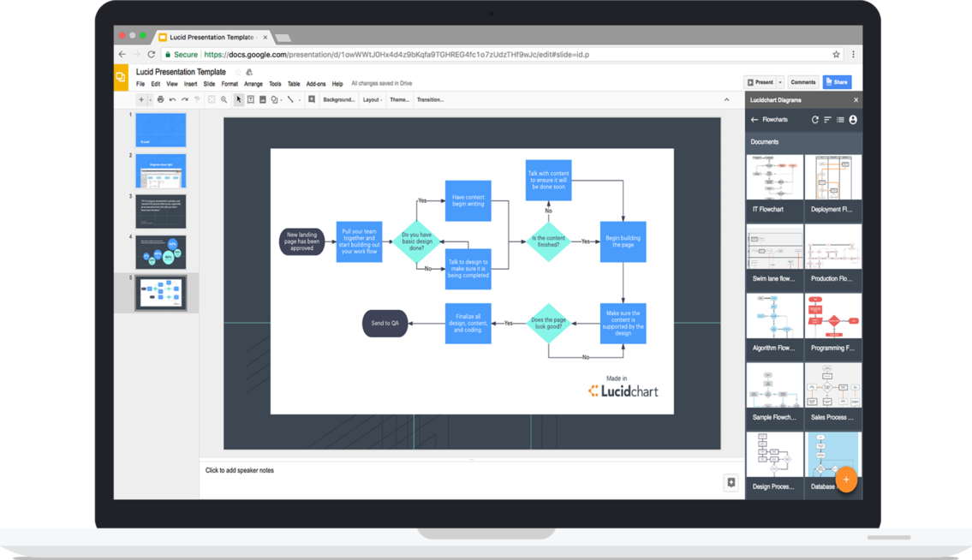Open the line tool dropdown arrow
This screenshot has height=560, width=972.
click(300, 100)
